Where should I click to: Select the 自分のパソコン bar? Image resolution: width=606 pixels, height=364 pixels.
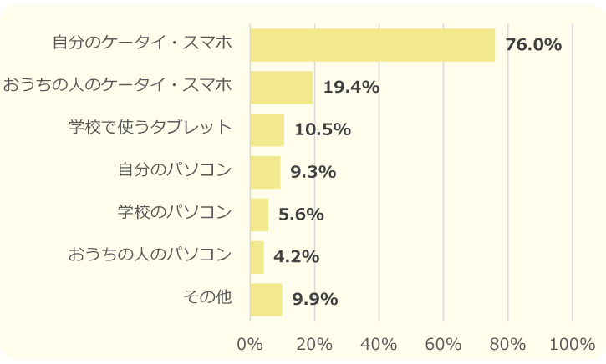point(265,172)
